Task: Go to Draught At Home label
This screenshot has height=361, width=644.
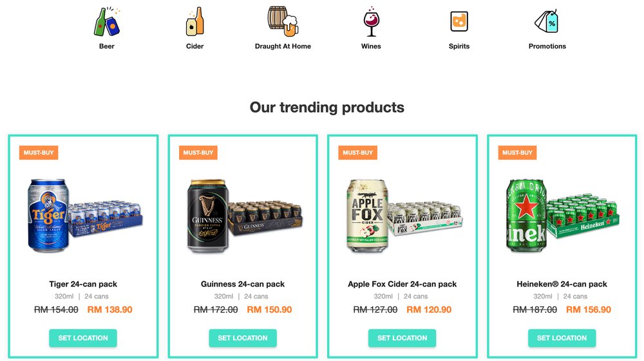Action: tap(283, 46)
